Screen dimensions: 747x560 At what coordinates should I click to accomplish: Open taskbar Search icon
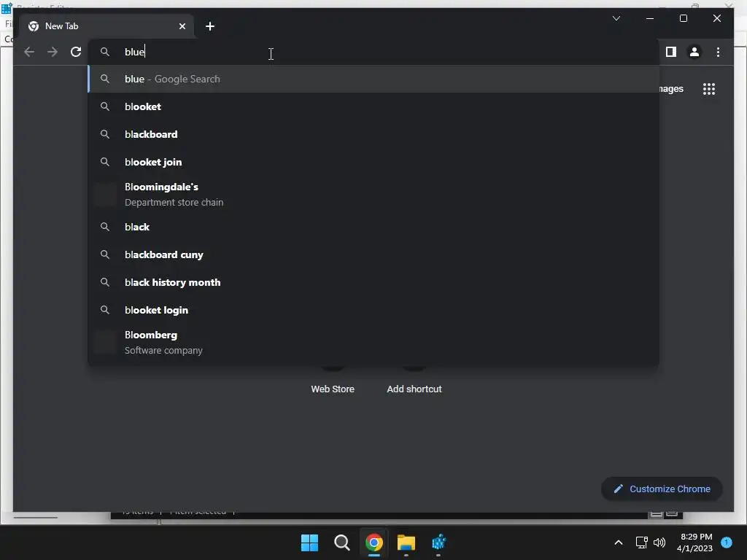(x=341, y=542)
